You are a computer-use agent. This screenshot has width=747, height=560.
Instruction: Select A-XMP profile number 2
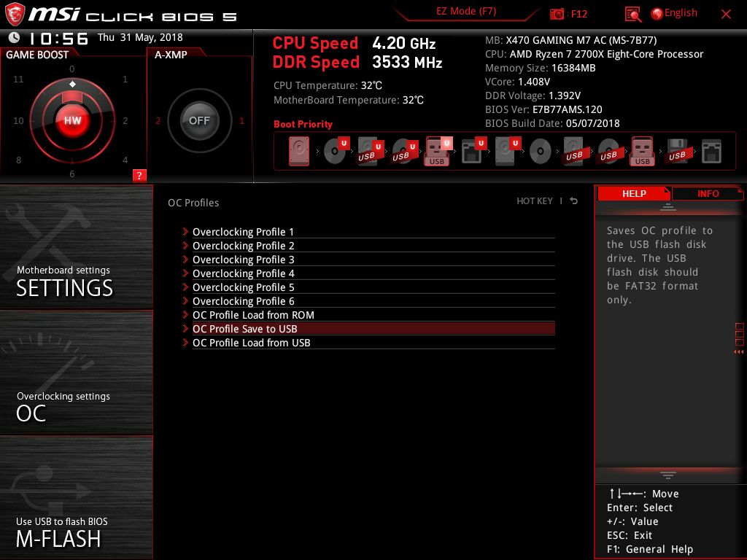click(158, 121)
